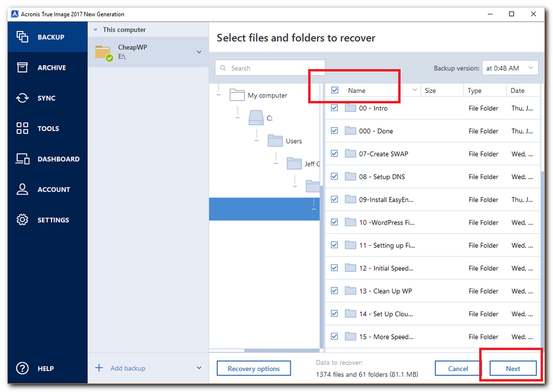The height and width of the screenshot is (392, 553).
Task: Click the C: drive icon in tree
Action: pyautogui.click(x=256, y=118)
